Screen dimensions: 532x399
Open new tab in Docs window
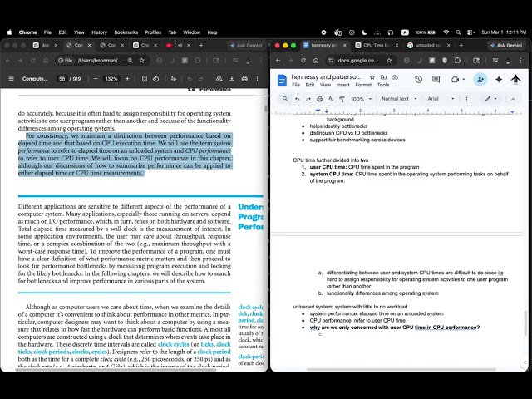point(461,45)
